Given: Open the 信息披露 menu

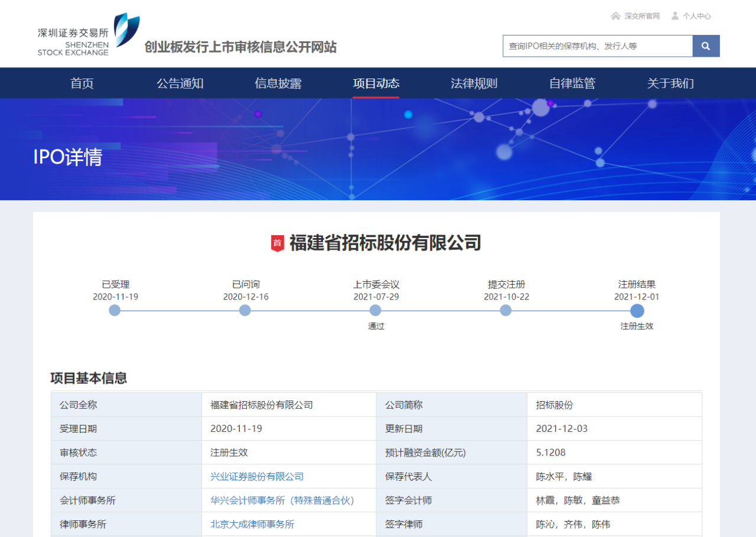Looking at the screenshot, I should [278, 83].
